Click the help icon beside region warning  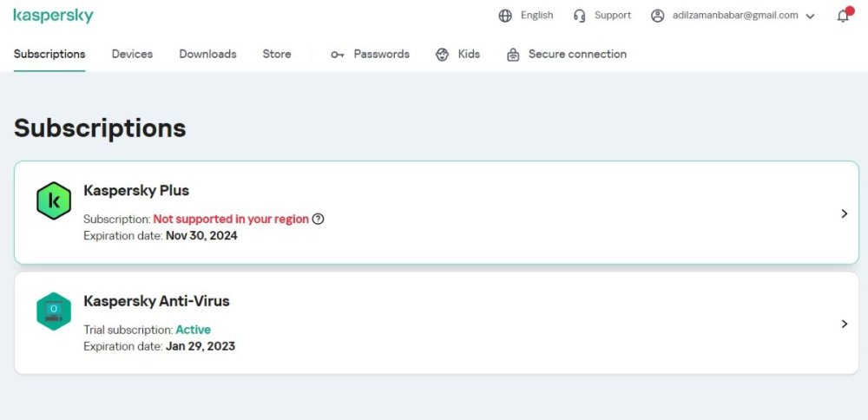[x=318, y=220]
